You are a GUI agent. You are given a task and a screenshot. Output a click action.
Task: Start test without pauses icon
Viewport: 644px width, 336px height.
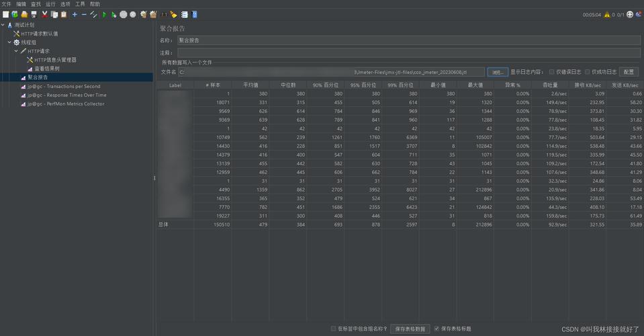[x=113, y=14]
